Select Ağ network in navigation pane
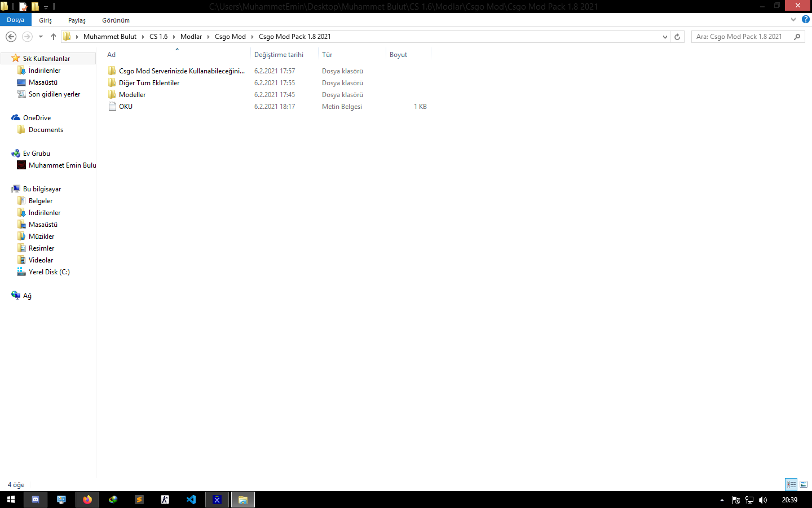 (x=27, y=296)
